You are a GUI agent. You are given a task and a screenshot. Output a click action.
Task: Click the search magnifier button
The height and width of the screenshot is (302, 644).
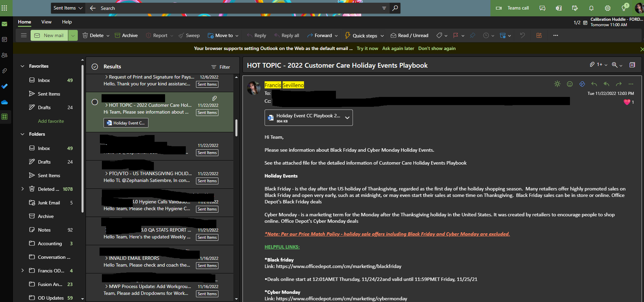click(x=395, y=8)
